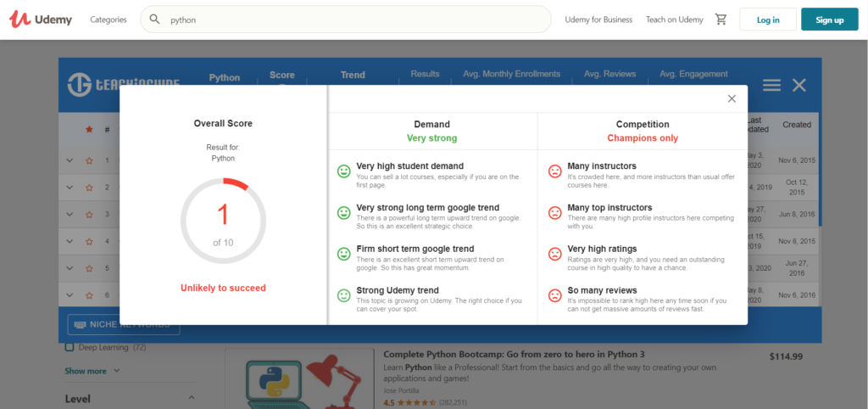Click the Results column header
868x409 pixels.
click(x=426, y=74)
